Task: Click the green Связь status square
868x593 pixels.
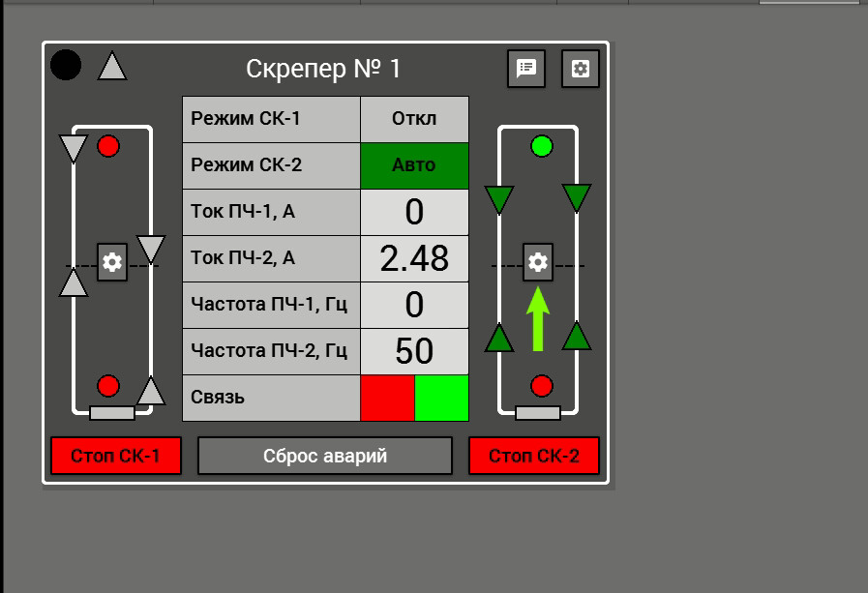Action: point(442,398)
